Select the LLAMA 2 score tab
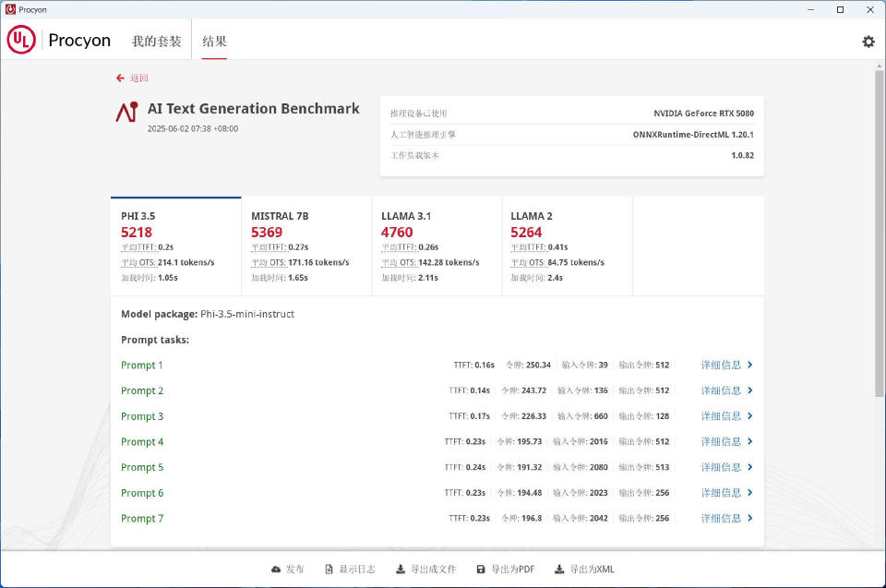This screenshot has height=588, width=886. pyautogui.click(x=568, y=246)
